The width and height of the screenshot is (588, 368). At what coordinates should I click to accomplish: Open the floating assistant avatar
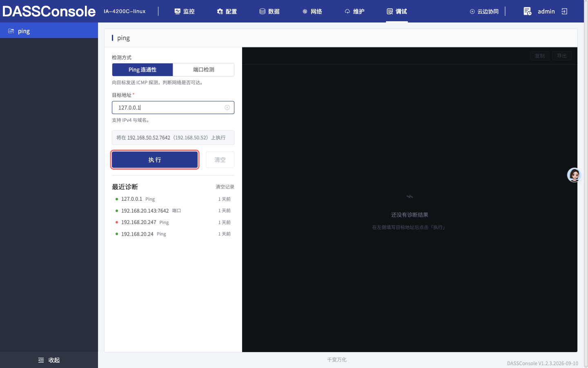[574, 175]
